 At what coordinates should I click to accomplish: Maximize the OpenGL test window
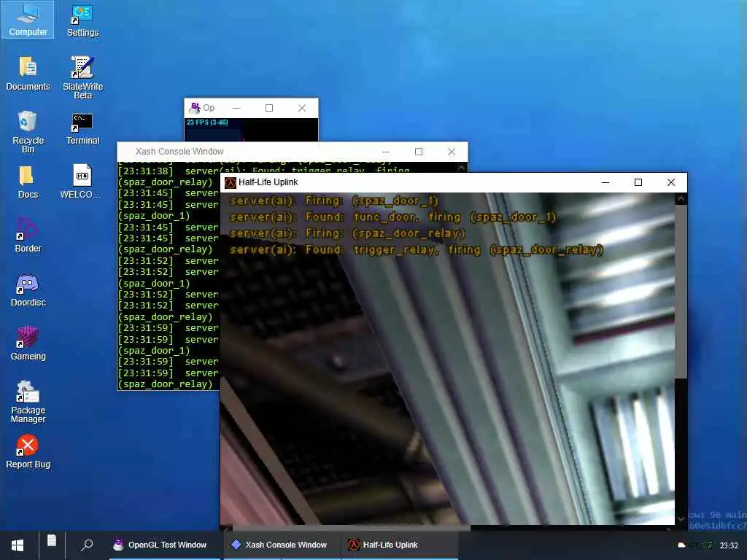(269, 108)
